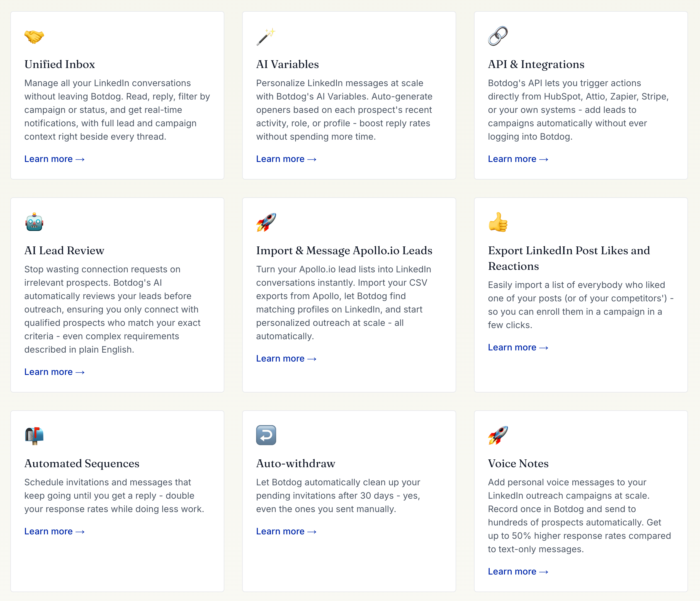Click the rocket icon above Voice Notes
This screenshot has width=700, height=601.
click(x=498, y=435)
